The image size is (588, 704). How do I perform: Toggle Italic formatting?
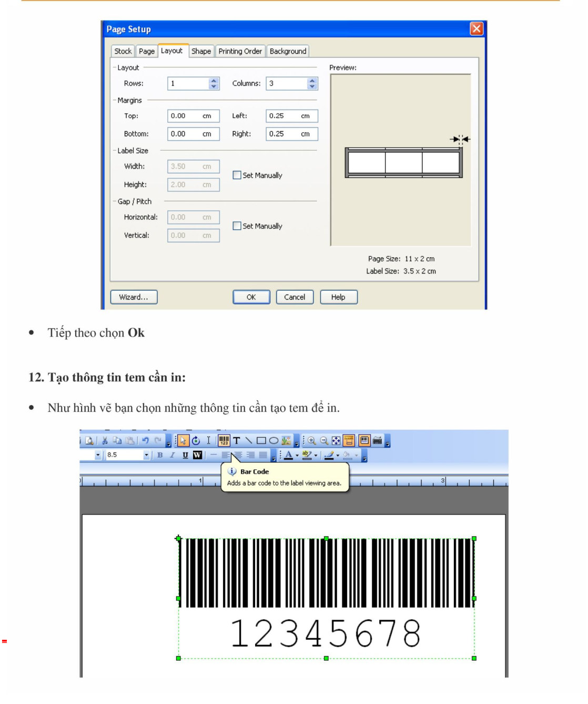(173, 455)
